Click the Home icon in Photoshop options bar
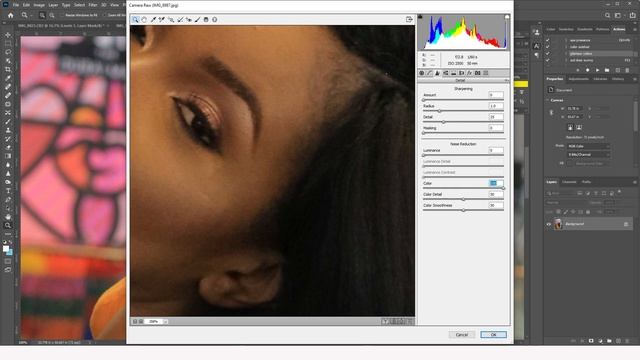This screenshot has height=360, width=640. pyautogui.click(x=11, y=16)
